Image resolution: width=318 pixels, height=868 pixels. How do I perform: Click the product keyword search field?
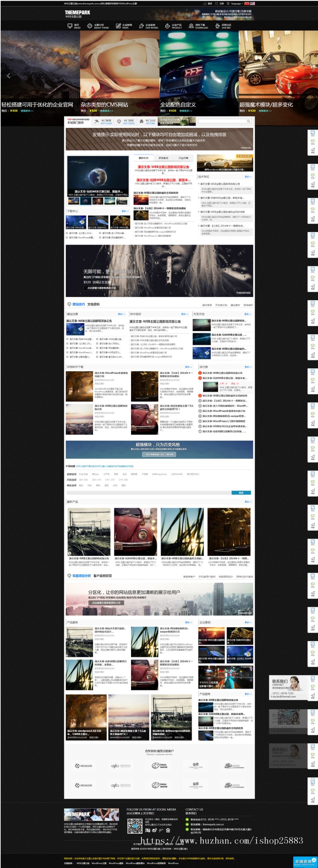149,492
